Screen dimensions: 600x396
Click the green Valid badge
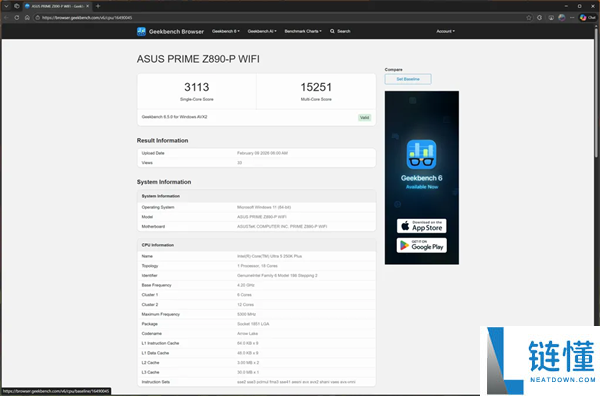(364, 117)
